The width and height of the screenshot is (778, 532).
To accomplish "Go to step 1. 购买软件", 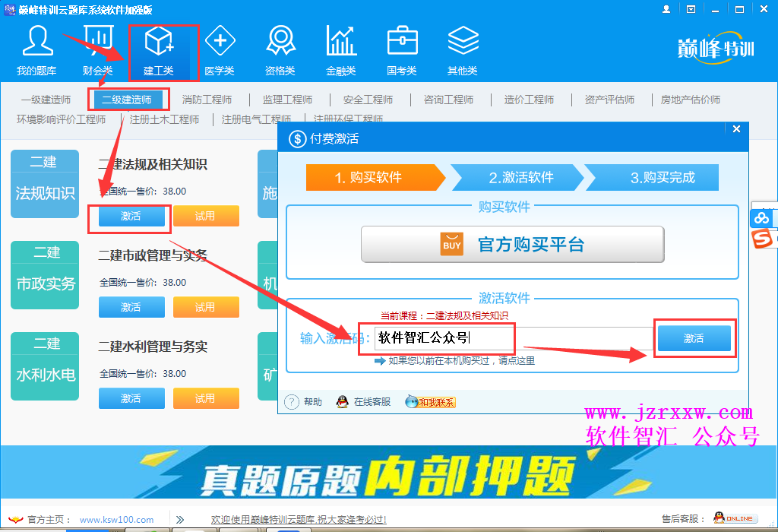I will pos(375,178).
